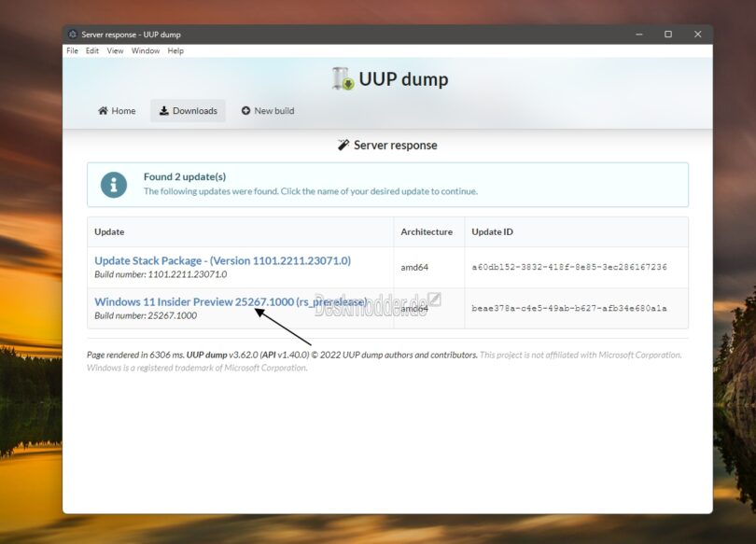Click the Architecture column header
The image size is (756, 544).
[427, 231]
